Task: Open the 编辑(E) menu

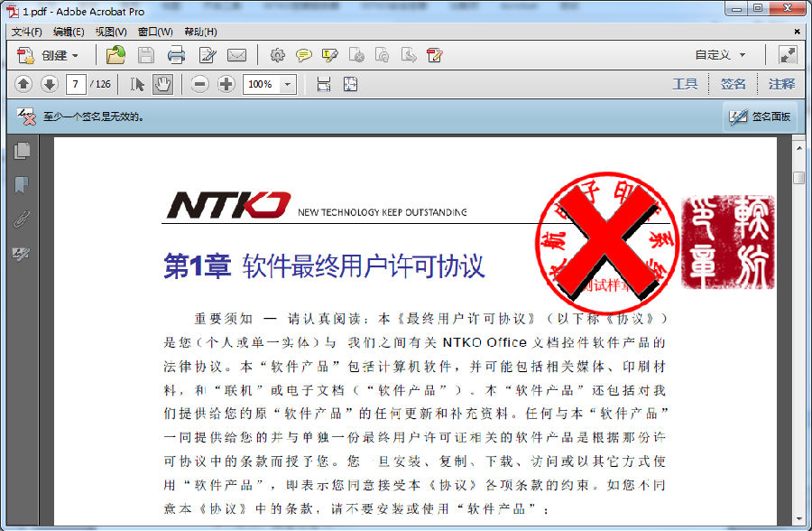Action: point(69,33)
